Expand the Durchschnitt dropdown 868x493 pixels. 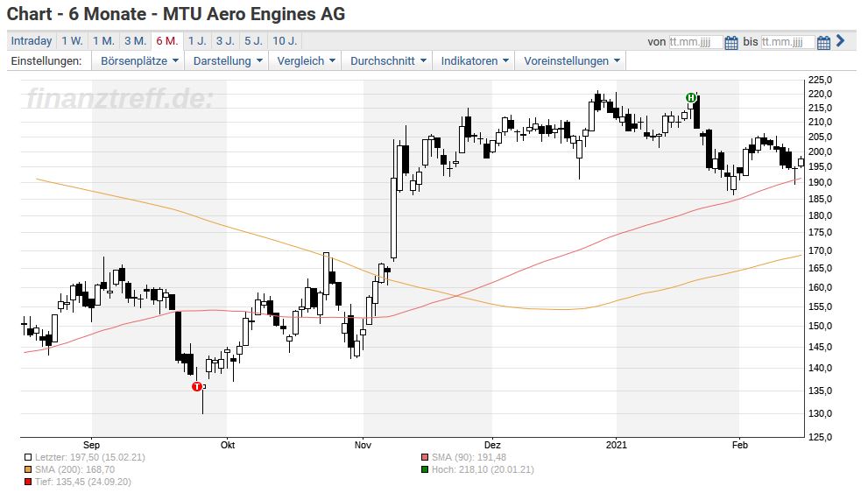coord(387,61)
